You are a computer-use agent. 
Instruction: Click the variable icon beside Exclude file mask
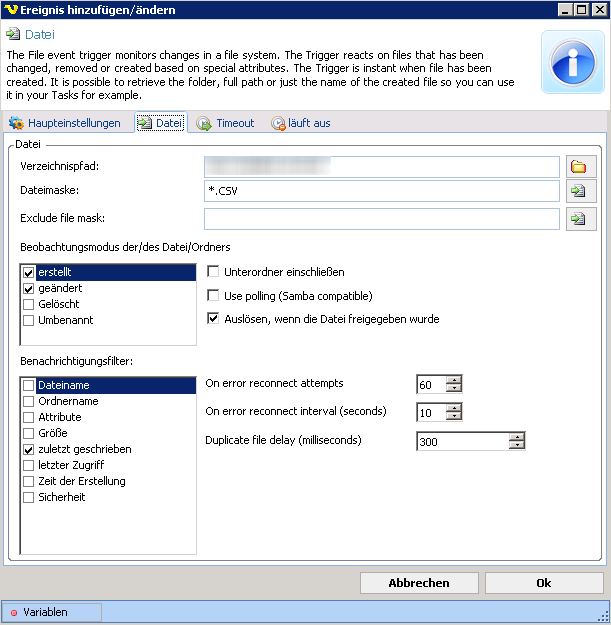click(577, 219)
